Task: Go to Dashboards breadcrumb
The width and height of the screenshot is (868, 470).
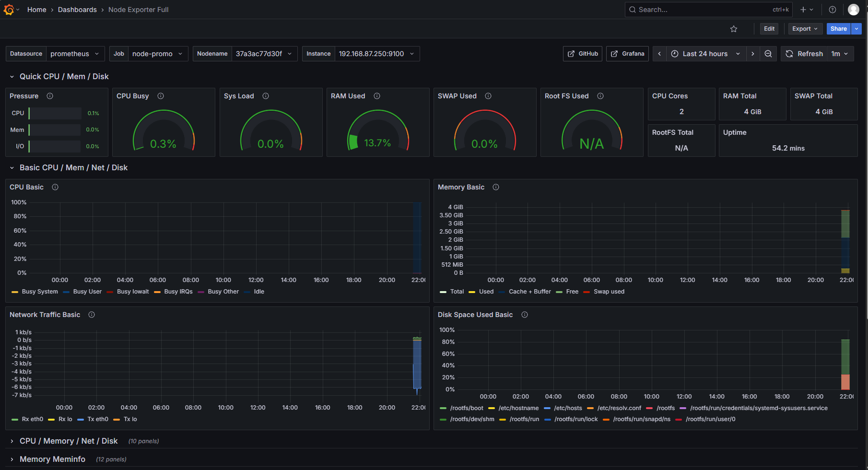Action: coord(77,10)
